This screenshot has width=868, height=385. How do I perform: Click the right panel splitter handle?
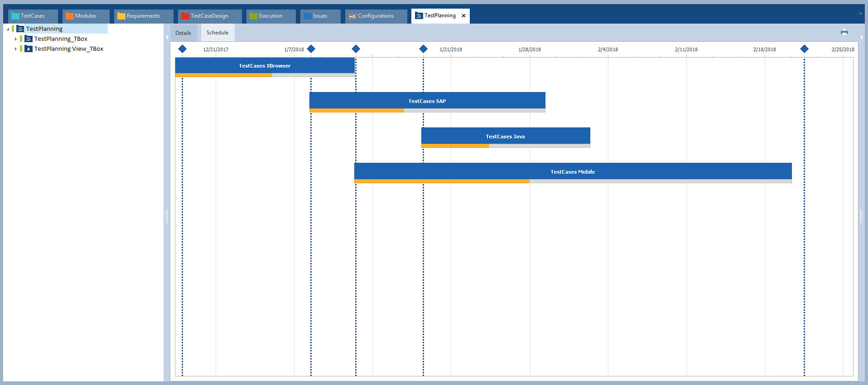pos(861,216)
